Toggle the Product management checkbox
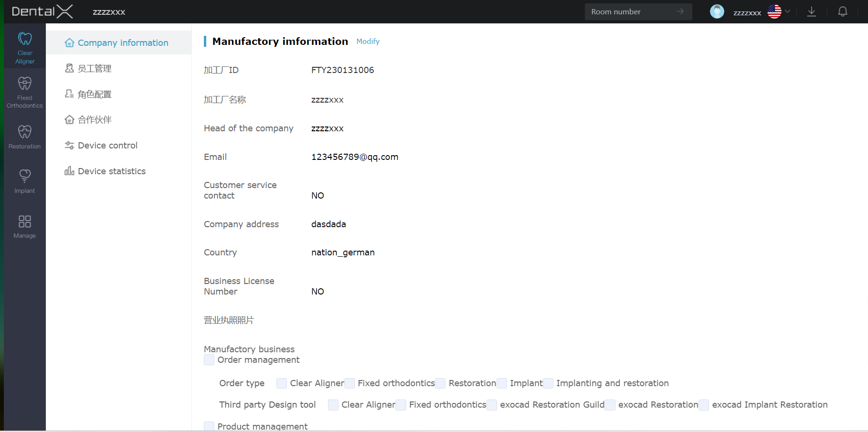 point(209,426)
